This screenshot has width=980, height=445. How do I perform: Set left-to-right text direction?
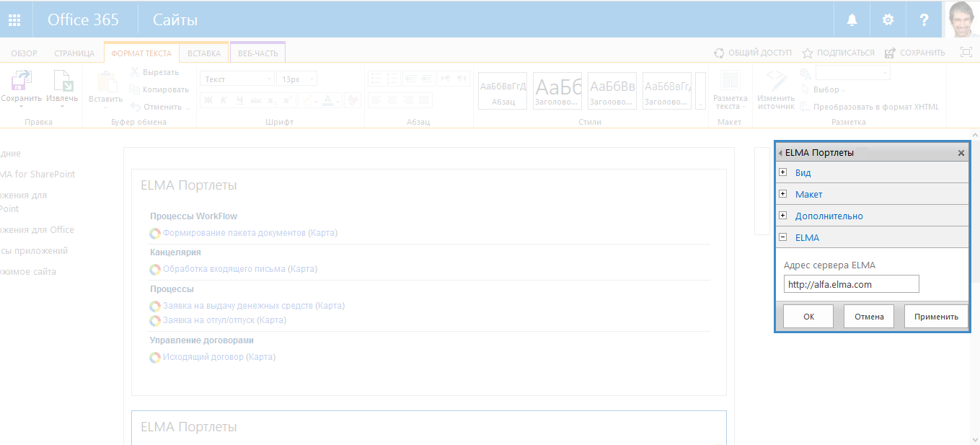tap(445, 79)
